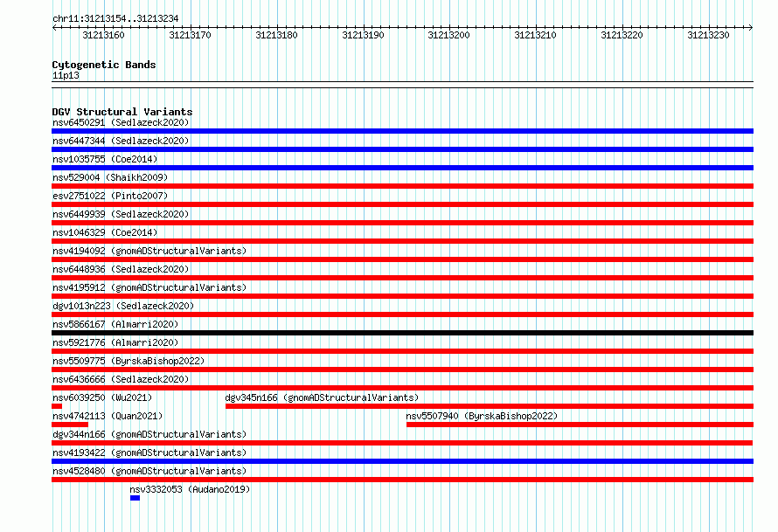Screen dimensions: 778x532
Task: Click nsv4528480 (gnomADStructuralVariants) label
Action: pyautogui.click(x=149, y=471)
